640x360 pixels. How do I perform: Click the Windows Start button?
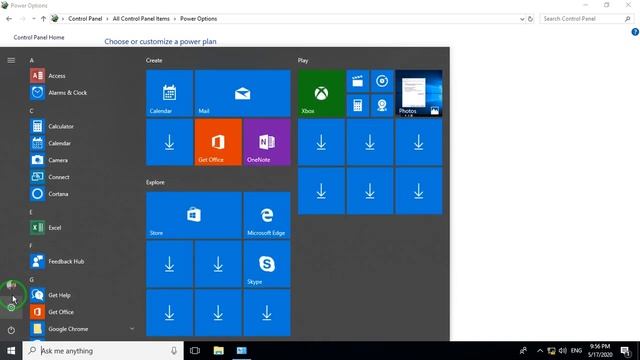tap(11, 351)
